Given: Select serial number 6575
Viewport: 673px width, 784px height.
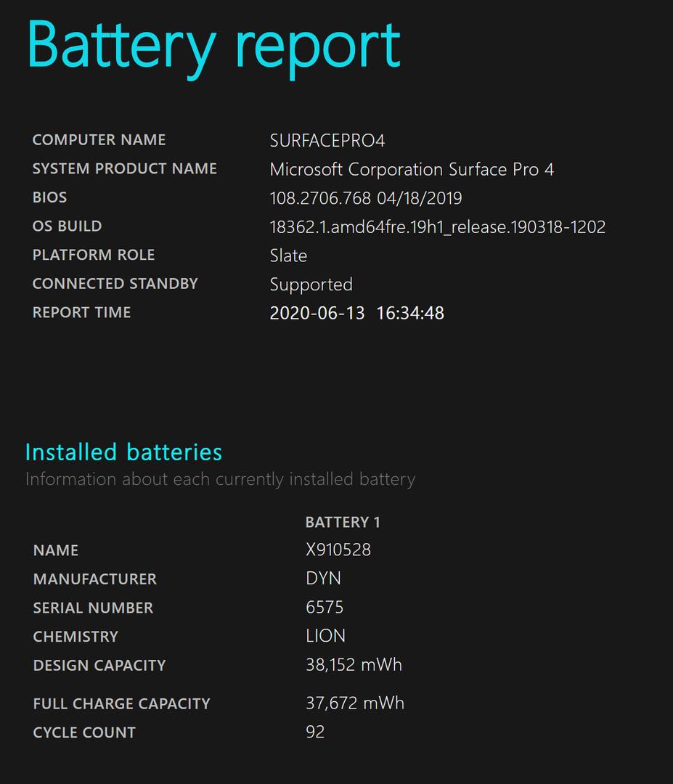Looking at the screenshot, I should [x=325, y=607].
